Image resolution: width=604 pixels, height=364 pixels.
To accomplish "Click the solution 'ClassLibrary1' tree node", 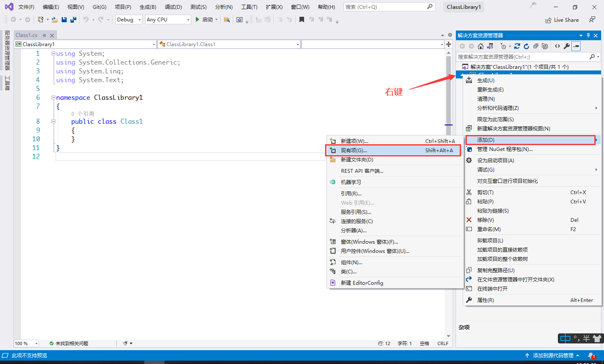I will [x=519, y=67].
